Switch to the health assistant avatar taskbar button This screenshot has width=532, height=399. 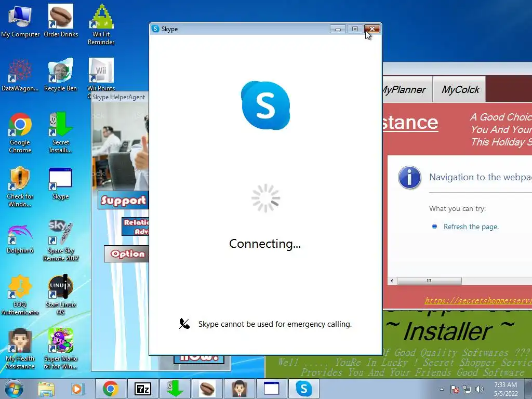[x=239, y=389]
